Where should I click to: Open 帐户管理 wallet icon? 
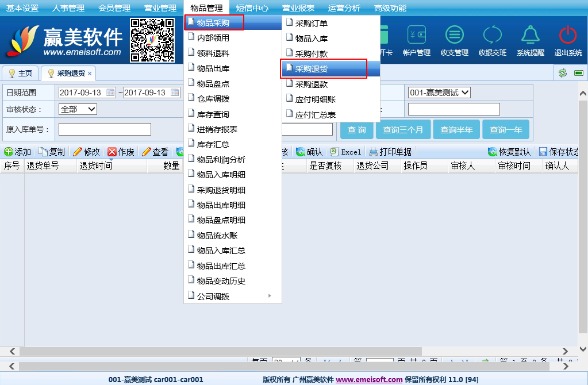click(x=416, y=36)
